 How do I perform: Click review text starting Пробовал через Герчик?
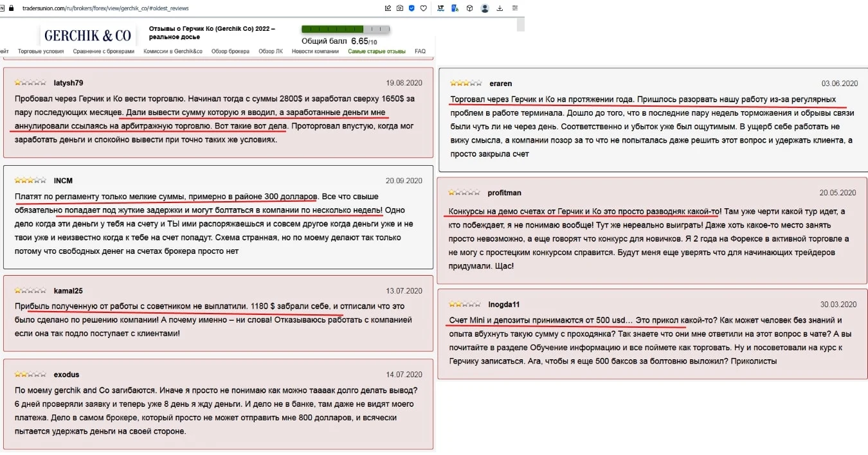215,120
